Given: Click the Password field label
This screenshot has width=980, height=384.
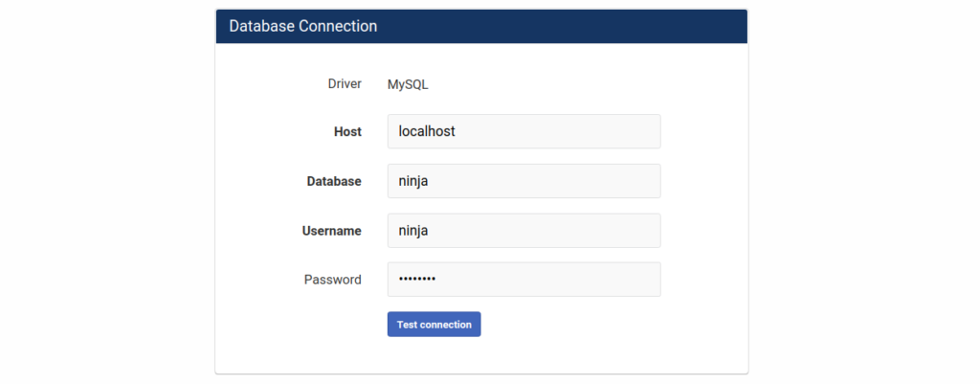Looking at the screenshot, I should click(332, 280).
